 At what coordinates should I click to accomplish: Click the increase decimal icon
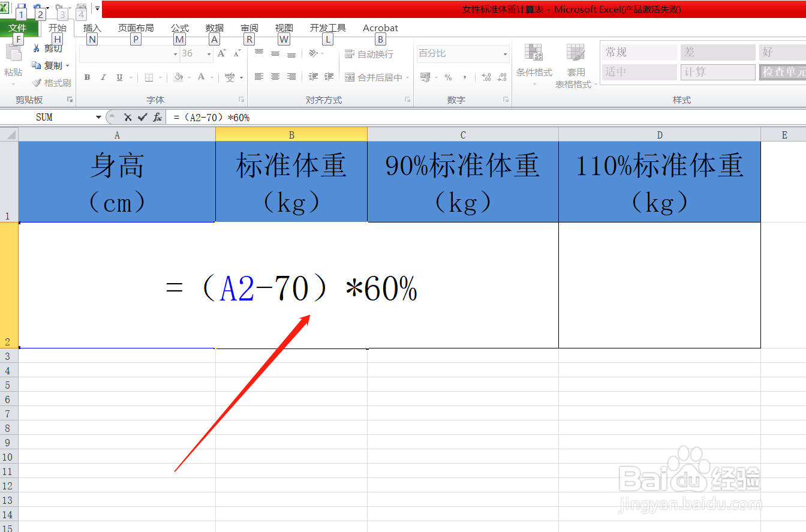[x=486, y=77]
